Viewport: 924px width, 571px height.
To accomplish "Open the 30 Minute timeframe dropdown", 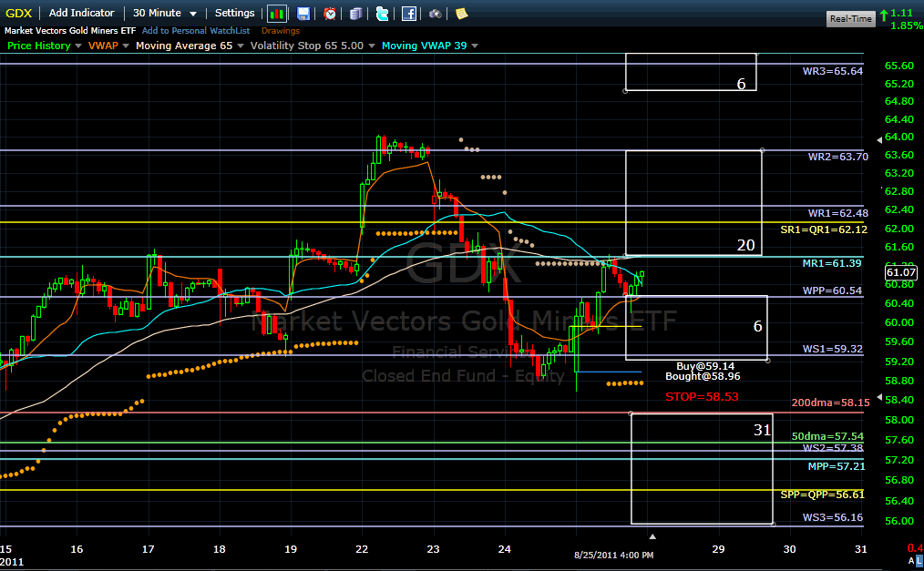I will click(x=164, y=13).
